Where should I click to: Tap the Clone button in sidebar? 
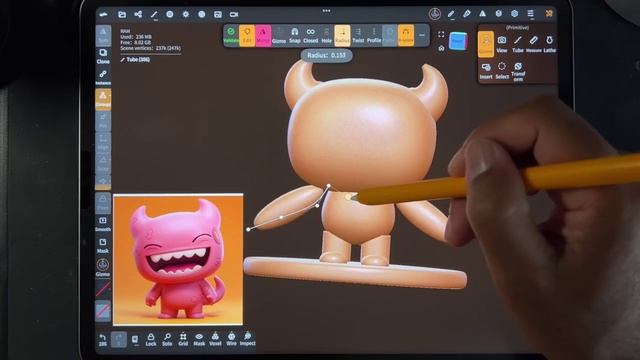click(103, 56)
